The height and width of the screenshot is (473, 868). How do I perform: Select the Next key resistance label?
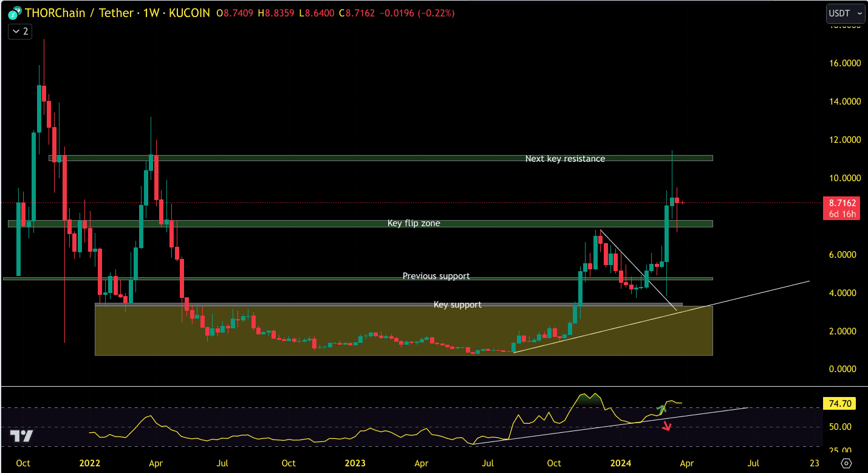(565, 159)
